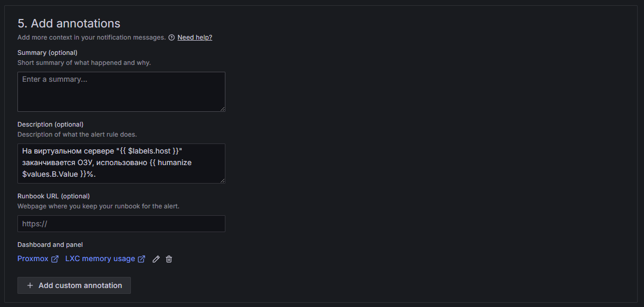644x307 pixels.
Task: Remove dashboard link with the trash icon
Action: 168,259
